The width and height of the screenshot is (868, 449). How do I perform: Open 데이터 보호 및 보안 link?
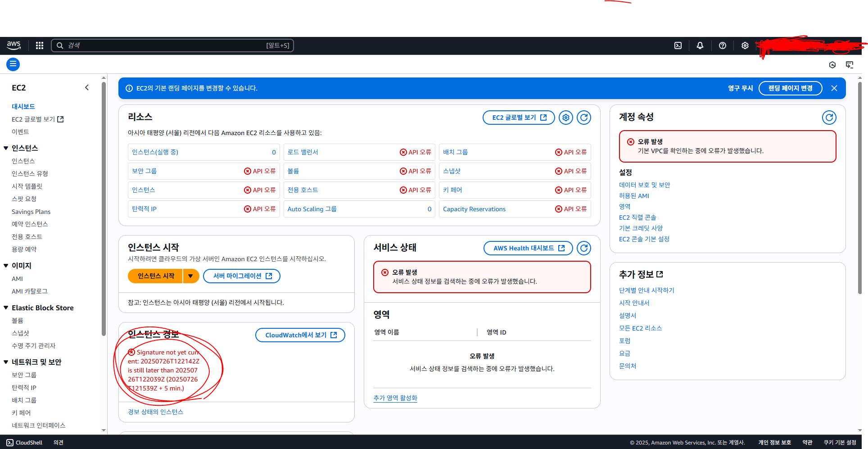645,185
